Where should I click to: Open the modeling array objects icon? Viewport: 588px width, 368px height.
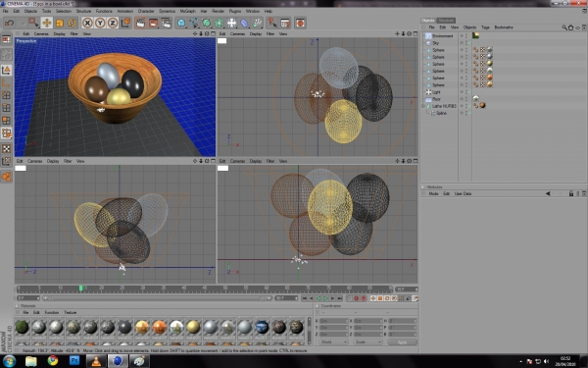tap(220, 23)
